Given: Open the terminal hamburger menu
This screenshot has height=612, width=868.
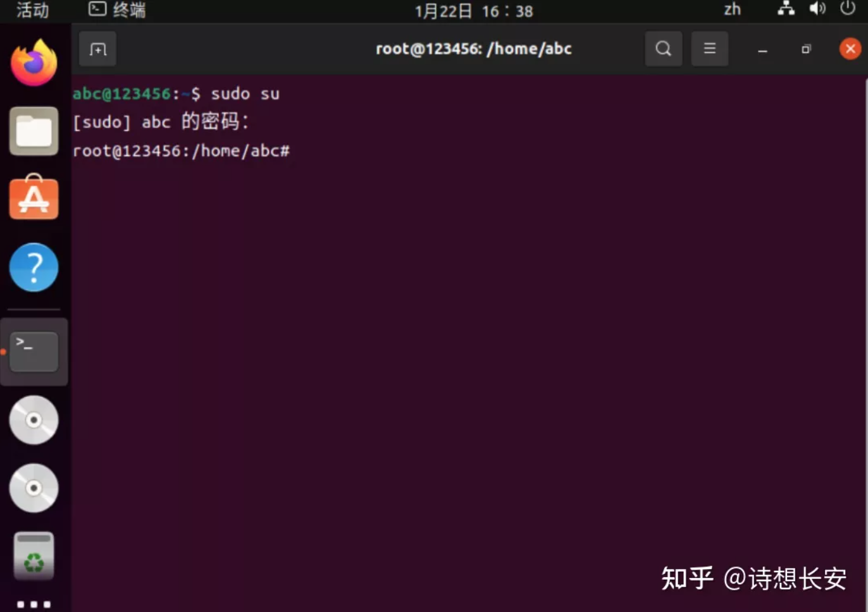Looking at the screenshot, I should pyautogui.click(x=709, y=49).
